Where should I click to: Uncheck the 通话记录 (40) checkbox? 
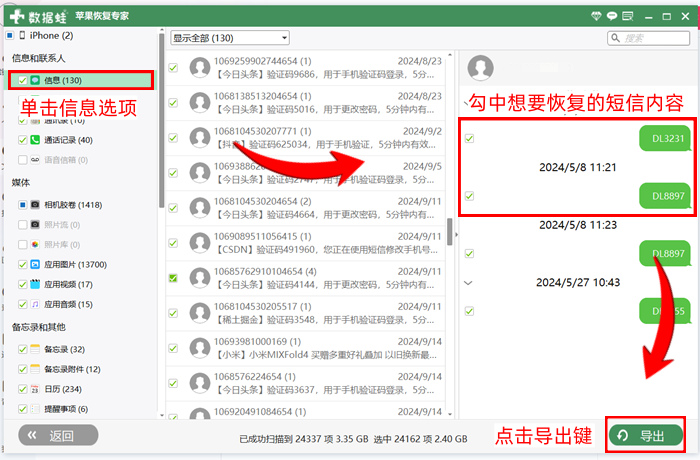click(x=22, y=140)
